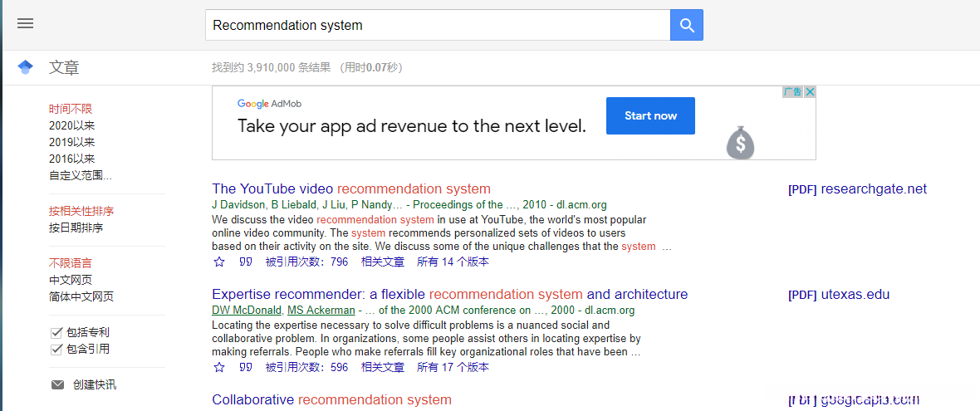Viewport: 980px width, 411px height.
Task: Close the AdMob ad with X icon
Action: point(810,92)
